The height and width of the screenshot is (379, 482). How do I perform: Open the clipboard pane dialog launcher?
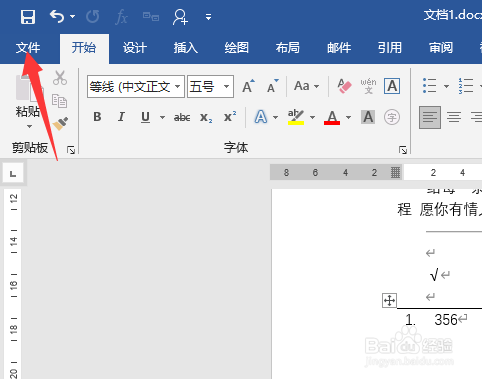[x=71, y=150]
